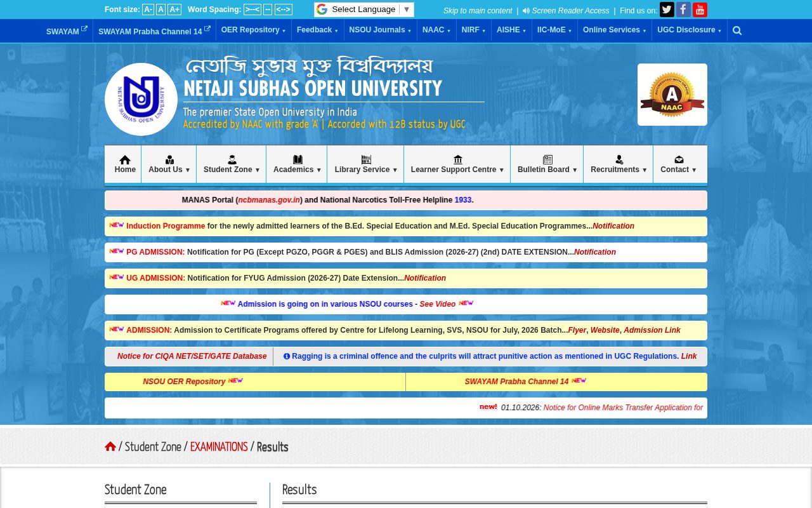
Task: Open the PG Admission Notification link
Action: click(595, 252)
